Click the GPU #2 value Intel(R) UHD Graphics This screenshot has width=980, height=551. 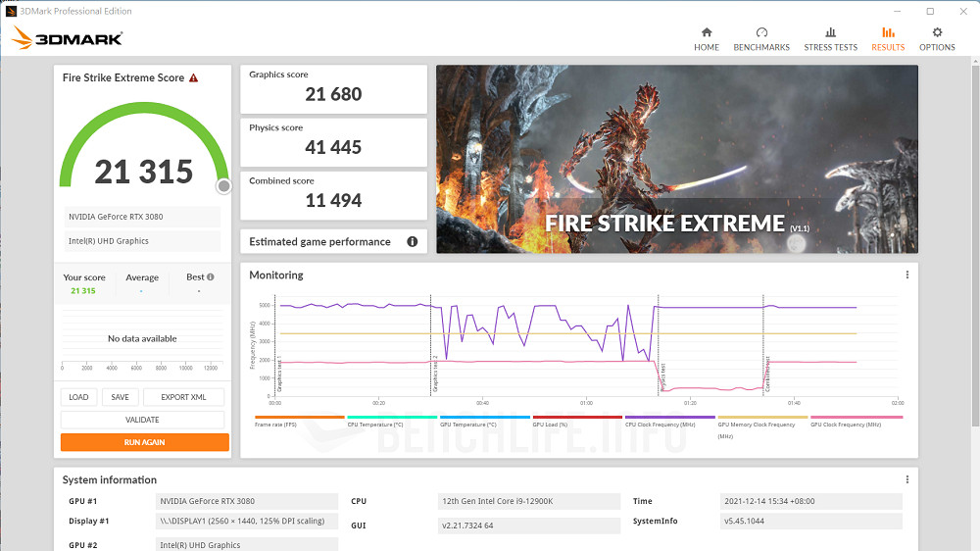click(247, 545)
